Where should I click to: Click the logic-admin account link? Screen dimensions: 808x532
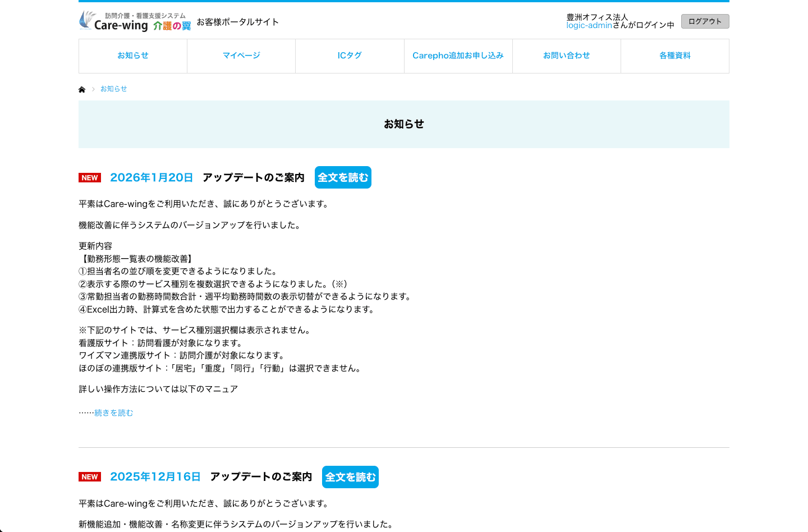click(589, 25)
